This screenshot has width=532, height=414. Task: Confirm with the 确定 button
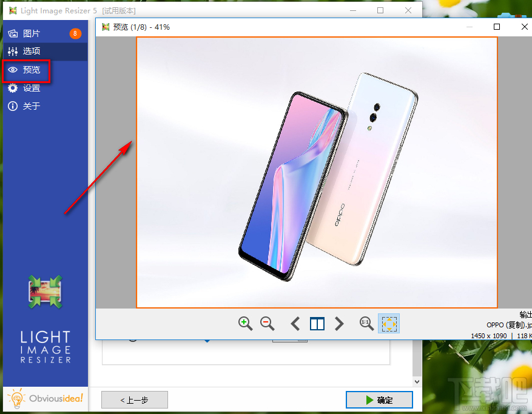click(379, 399)
